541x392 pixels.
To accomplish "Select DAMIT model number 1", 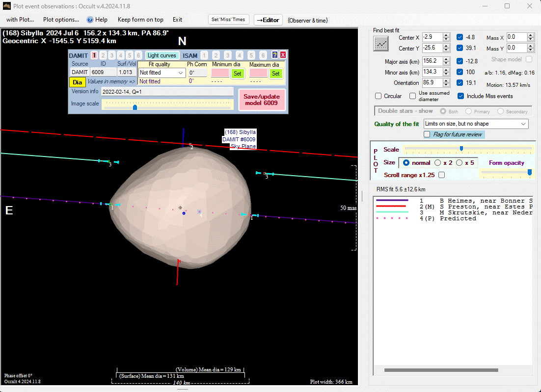I will (x=94, y=55).
